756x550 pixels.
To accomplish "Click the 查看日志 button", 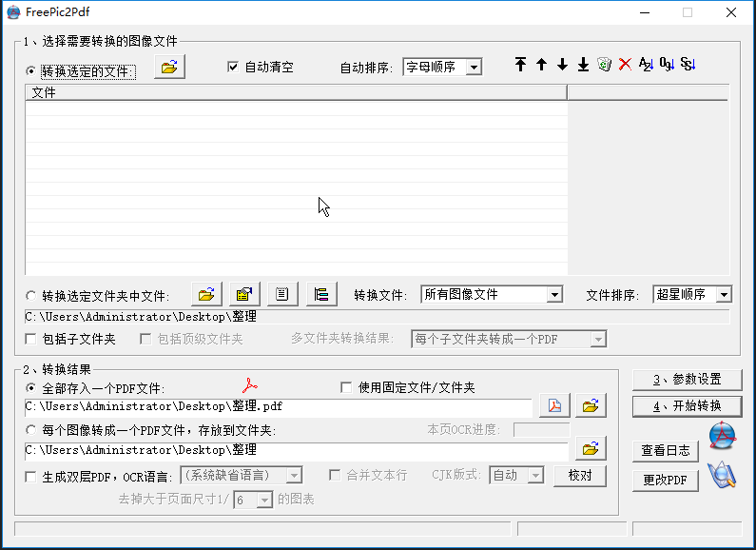I will coord(666,451).
